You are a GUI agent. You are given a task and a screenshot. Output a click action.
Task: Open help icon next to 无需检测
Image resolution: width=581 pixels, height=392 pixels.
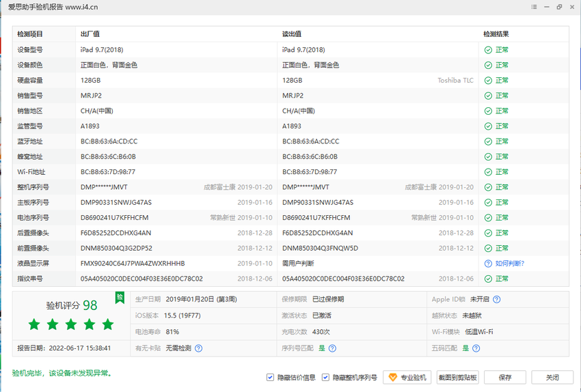point(199,348)
